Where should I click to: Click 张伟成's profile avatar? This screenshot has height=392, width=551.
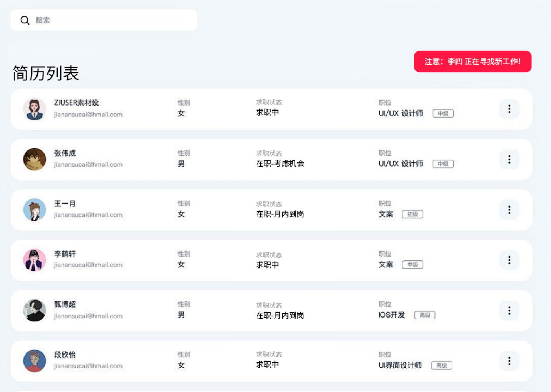pyautogui.click(x=34, y=159)
